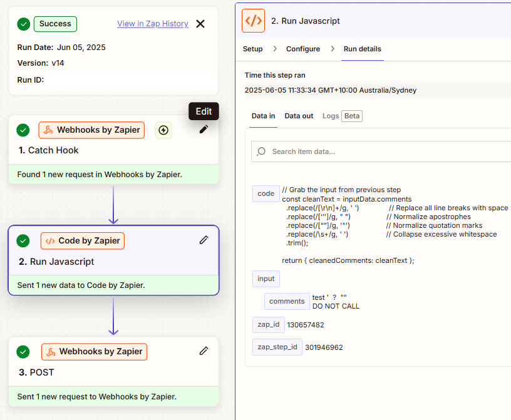The height and width of the screenshot is (420, 511).
Task: Click the magnifier icon in search box
Action: [x=261, y=151]
